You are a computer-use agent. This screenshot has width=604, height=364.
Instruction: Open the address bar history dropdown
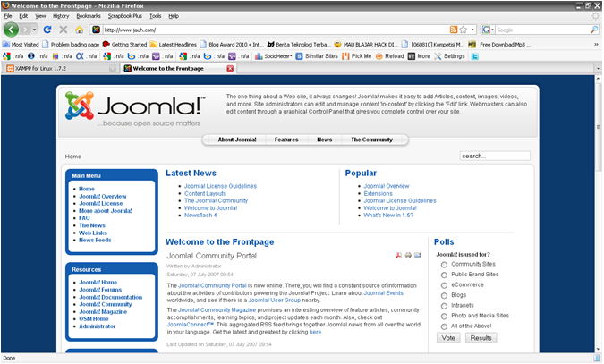pos(472,30)
